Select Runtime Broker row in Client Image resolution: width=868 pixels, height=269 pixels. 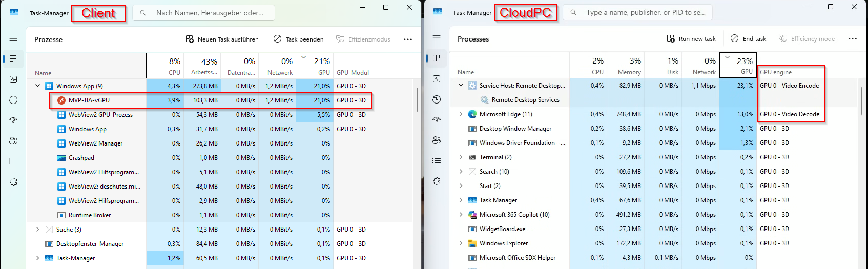[220, 215]
